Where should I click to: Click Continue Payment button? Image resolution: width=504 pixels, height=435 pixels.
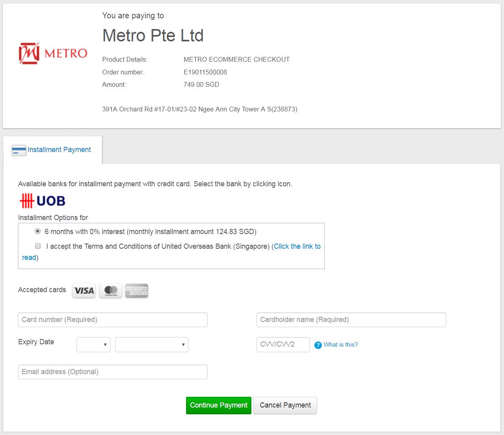click(219, 405)
